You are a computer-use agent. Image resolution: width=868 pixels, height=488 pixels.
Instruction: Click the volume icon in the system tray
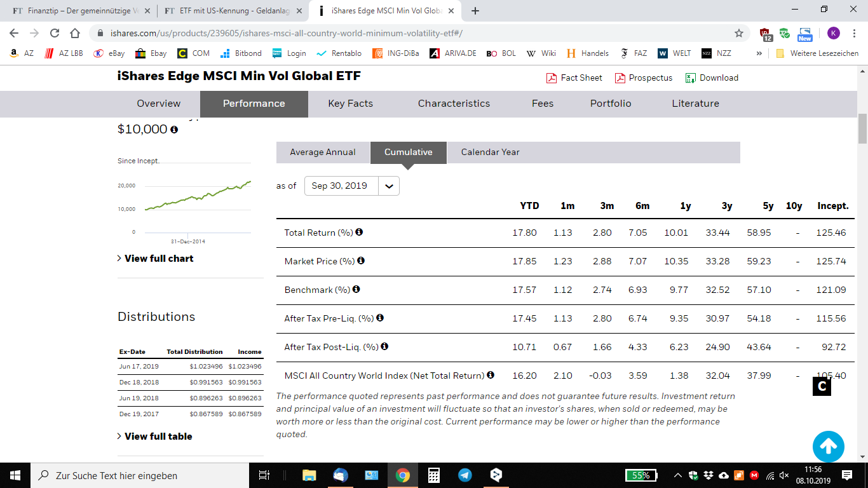point(784,475)
